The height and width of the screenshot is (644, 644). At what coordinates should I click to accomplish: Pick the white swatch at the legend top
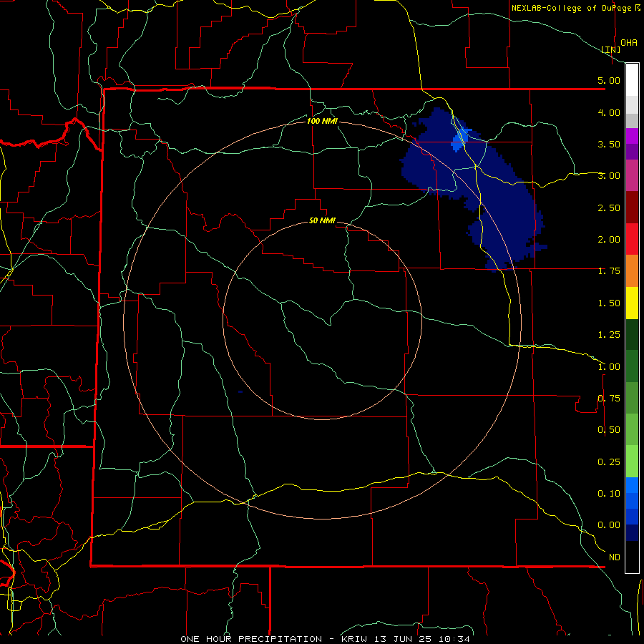(x=632, y=80)
